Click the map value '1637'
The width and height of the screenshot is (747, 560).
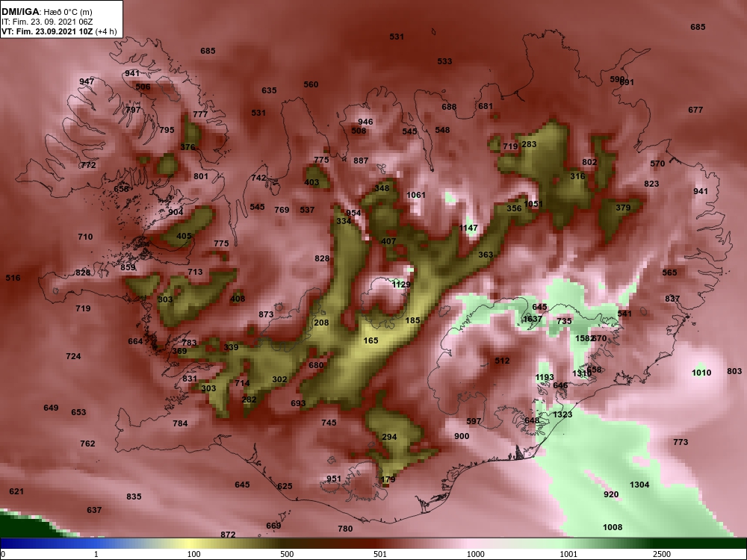[532, 319]
